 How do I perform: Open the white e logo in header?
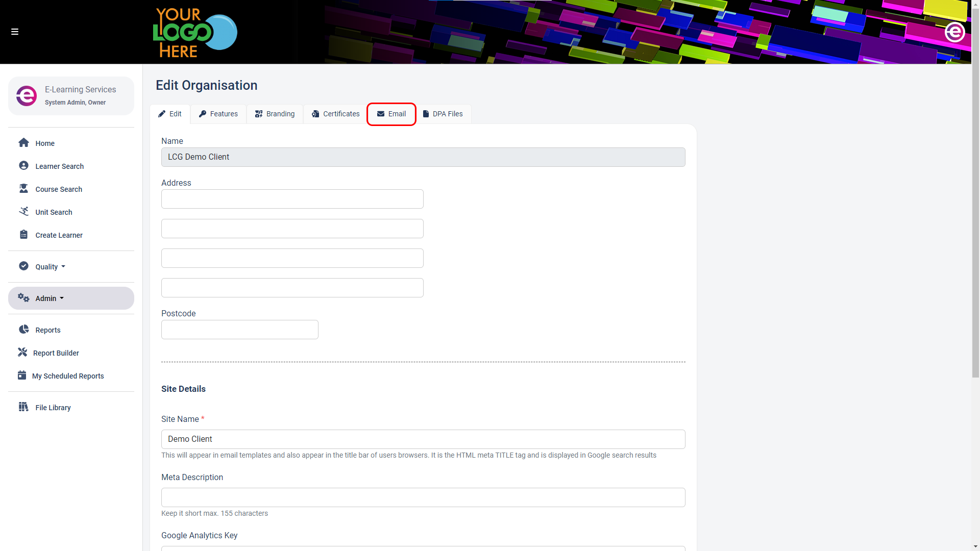click(954, 32)
